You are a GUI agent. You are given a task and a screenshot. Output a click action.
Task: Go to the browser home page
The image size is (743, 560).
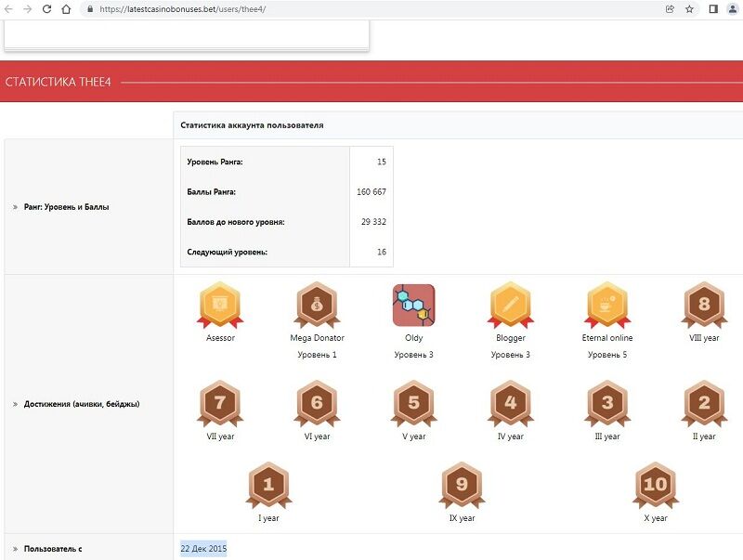tap(66, 8)
